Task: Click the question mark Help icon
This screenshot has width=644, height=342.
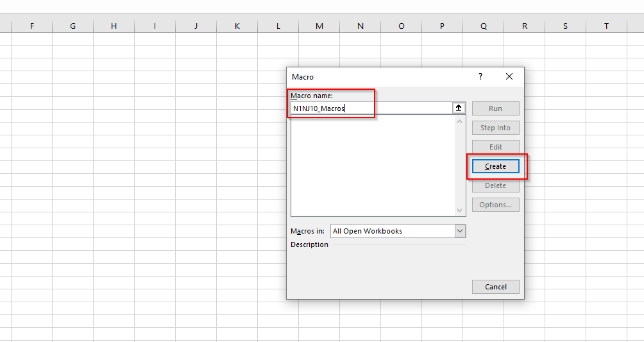Action: tap(480, 76)
